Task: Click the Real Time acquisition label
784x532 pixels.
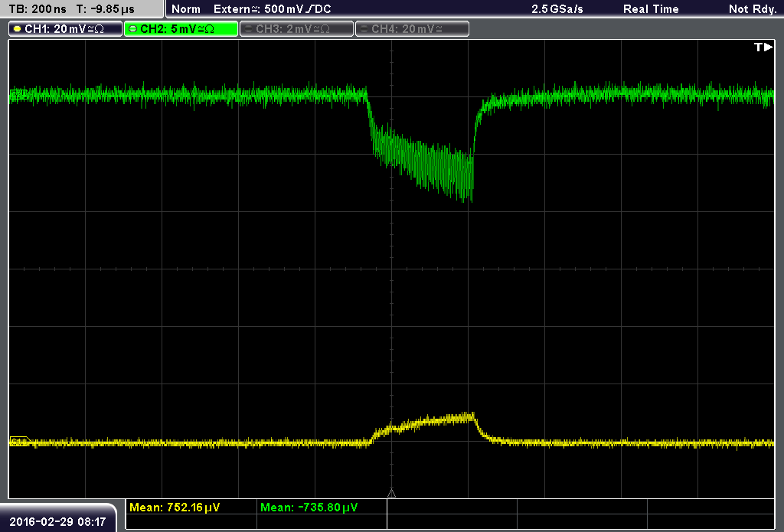Action: (x=651, y=9)
